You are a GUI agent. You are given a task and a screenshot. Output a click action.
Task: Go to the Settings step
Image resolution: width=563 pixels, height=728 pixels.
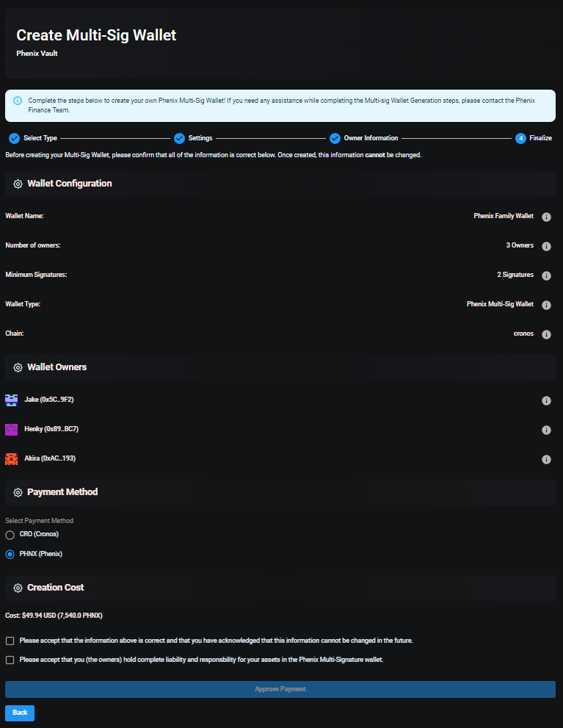(x=193, y=138)
